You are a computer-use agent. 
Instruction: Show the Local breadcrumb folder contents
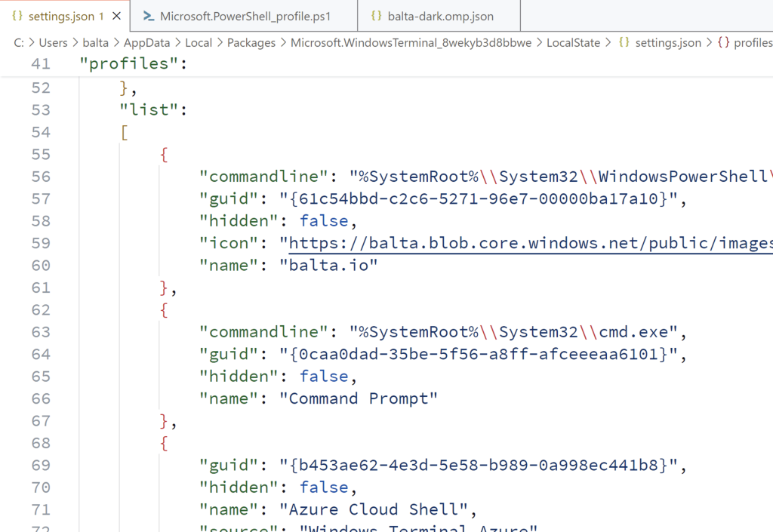point(199,43)
